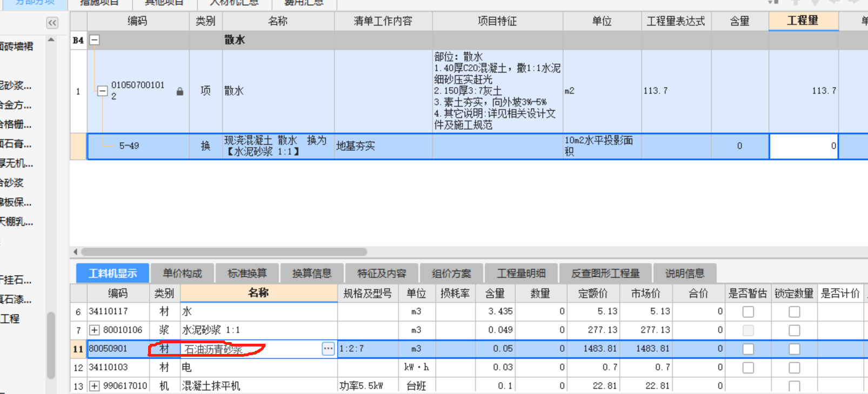Open the ellipsis browse button beside 石油沥青砂浆
868x394 pixels.
tap(328, 349)
